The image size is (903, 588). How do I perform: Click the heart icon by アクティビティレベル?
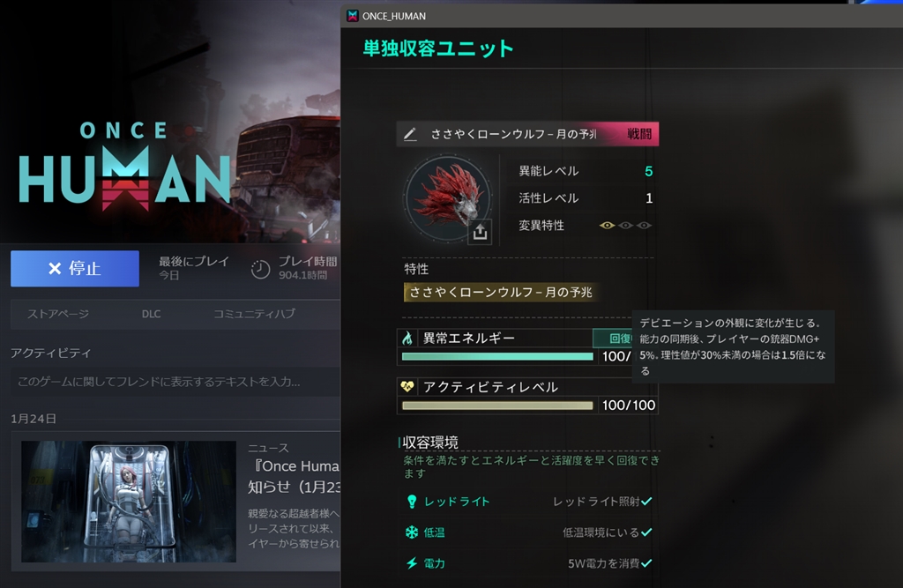tap(407, 386)
